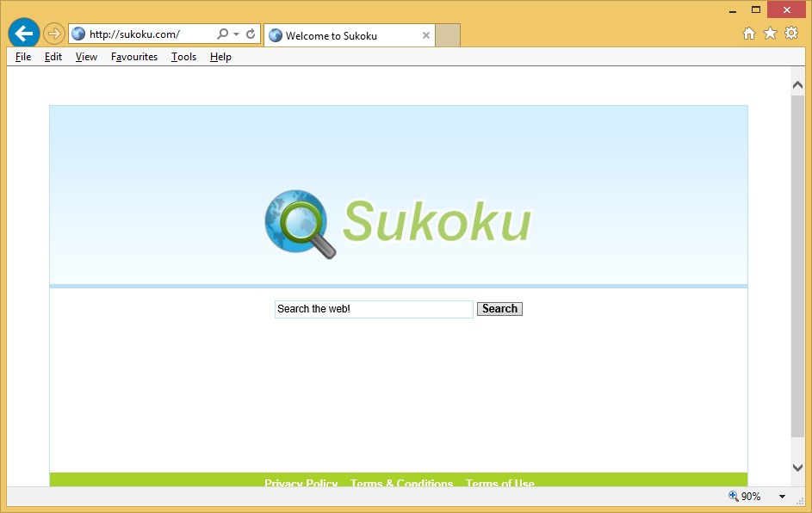
Task: Click the globe icon in address bar
Action: [x=78, y=34]
